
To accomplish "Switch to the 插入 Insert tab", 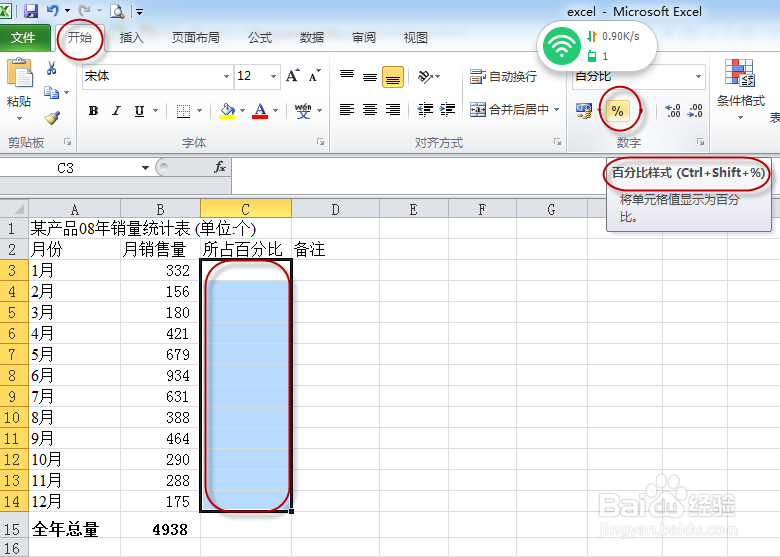I will point(132,37).
